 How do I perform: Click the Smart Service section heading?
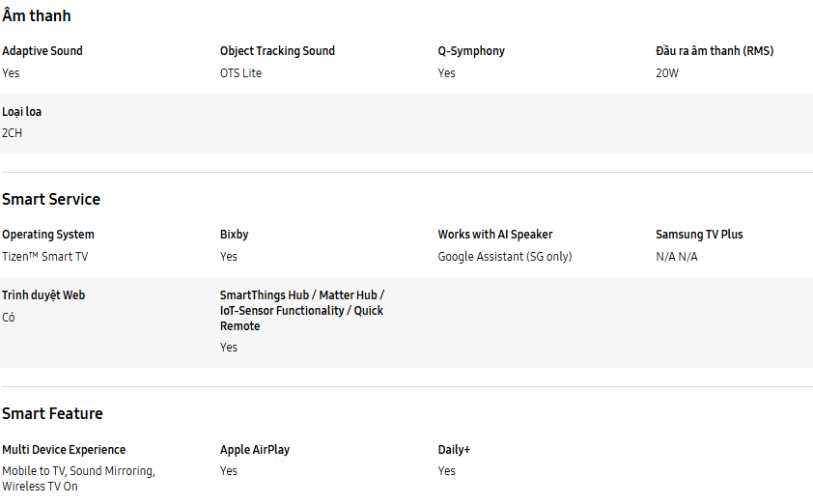coord(51,199)
